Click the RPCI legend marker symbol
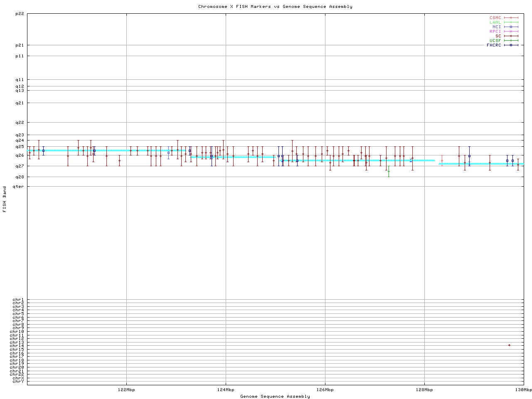The image size is (532, 399). click(x=511, y=32)
